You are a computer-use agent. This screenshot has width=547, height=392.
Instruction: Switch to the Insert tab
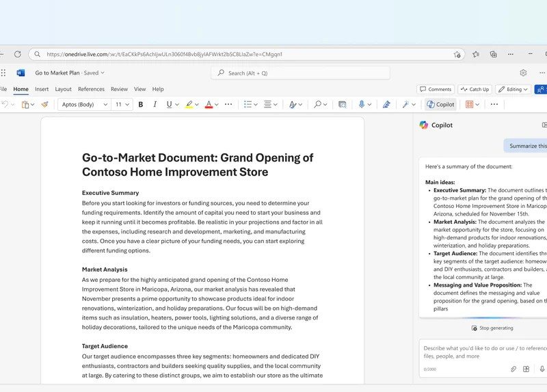click(42, 89)
